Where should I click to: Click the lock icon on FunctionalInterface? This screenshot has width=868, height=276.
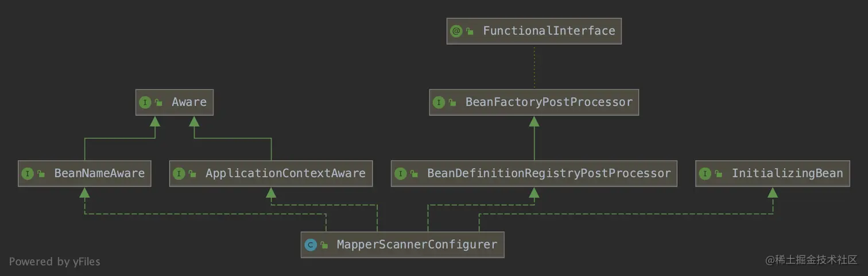coord(470,32)
